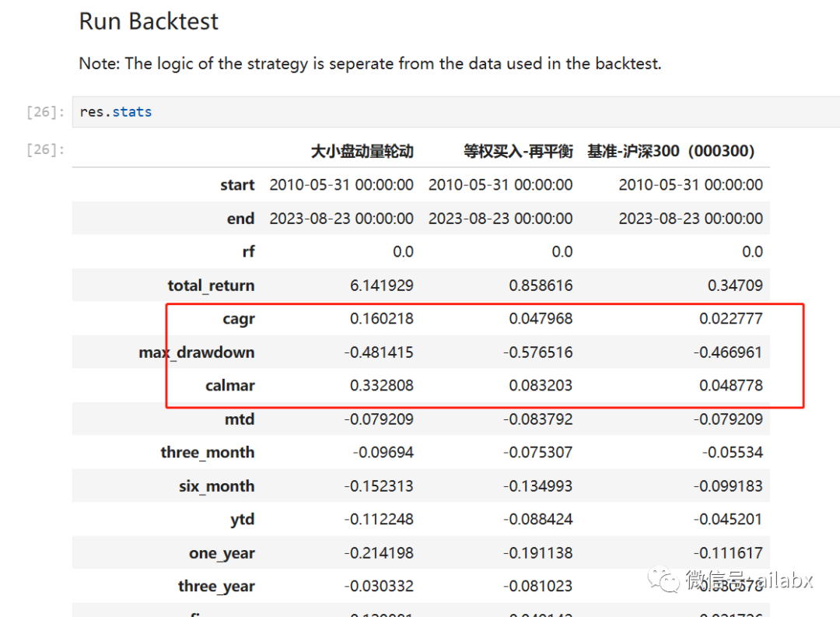The image size is (840, 617).
Task: Click six_month value -0.134993
Action: click(x=538, y=486)
